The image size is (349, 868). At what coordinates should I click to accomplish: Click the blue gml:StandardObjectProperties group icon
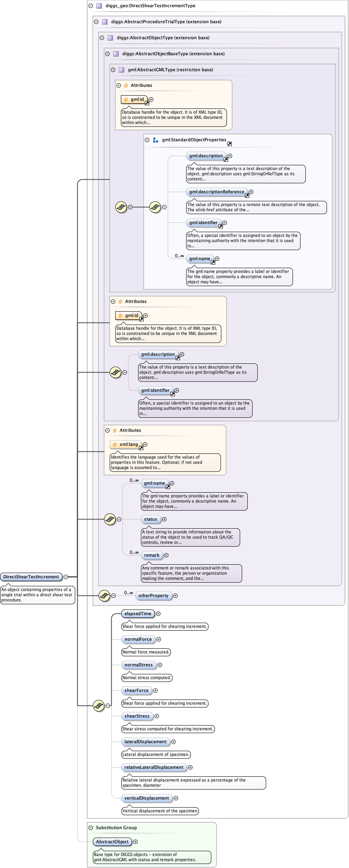tap(156, 140)
